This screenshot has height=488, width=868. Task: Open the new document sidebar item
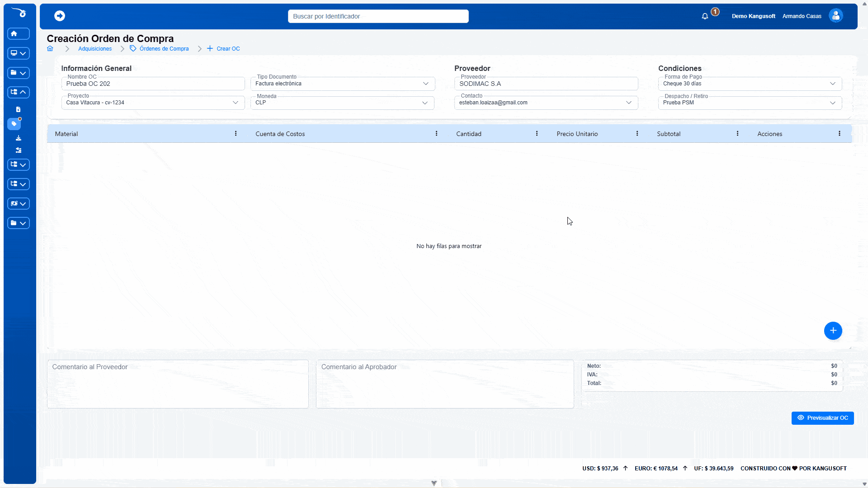point(19,109)
